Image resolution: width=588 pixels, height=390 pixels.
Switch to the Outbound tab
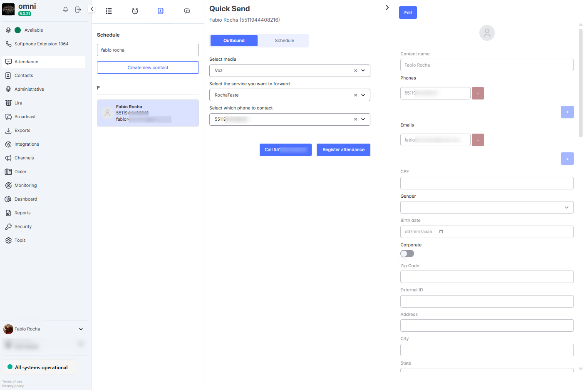pyautogui.click(x=234, y=40)
